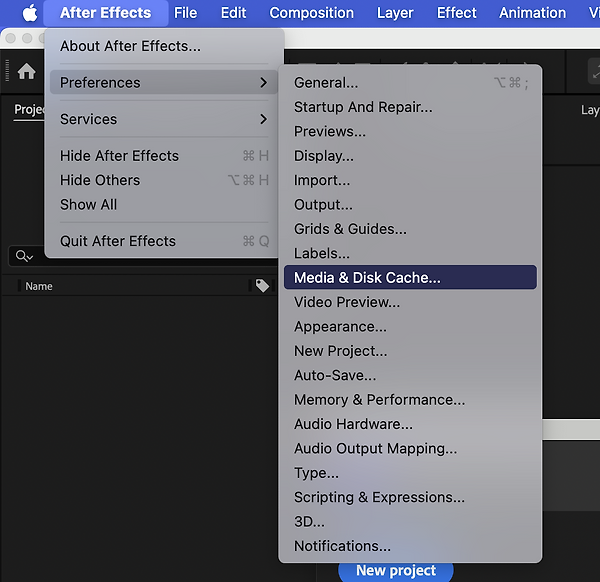The image size is (600, 582).
Task: Click the Home icon in toolbar
Action: [26, 72]
